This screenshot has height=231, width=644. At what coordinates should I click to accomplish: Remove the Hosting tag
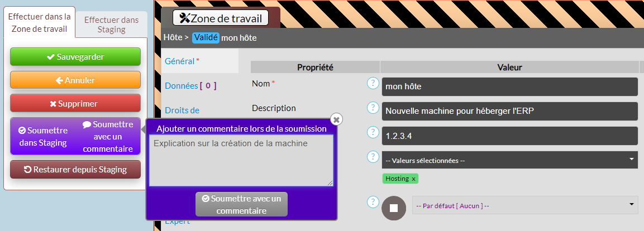pyautogui.click(x=413, y=179)
